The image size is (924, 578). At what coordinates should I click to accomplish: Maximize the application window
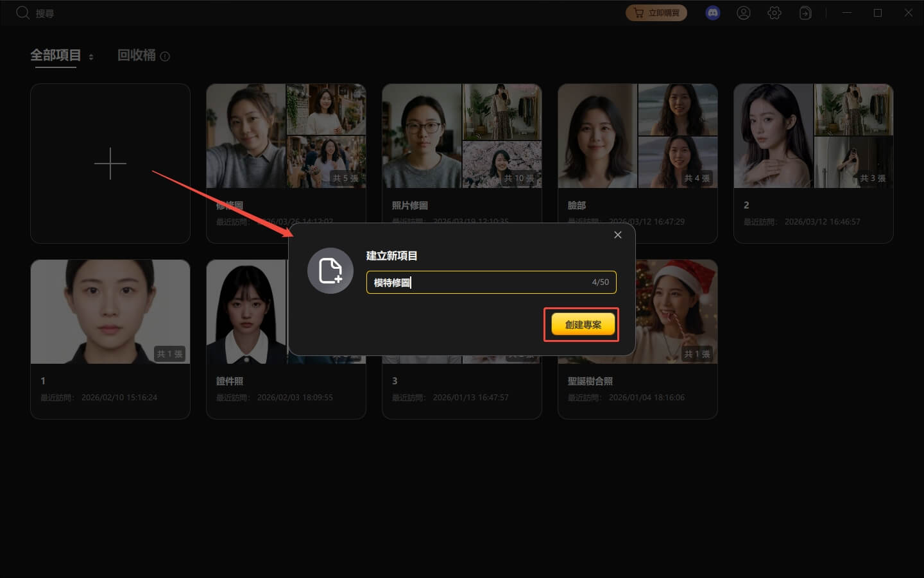coord(878,13)
